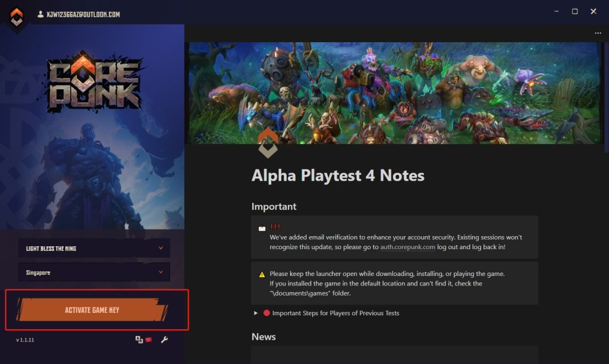Click the red circle before Important Steps

(x=266, y=313)
